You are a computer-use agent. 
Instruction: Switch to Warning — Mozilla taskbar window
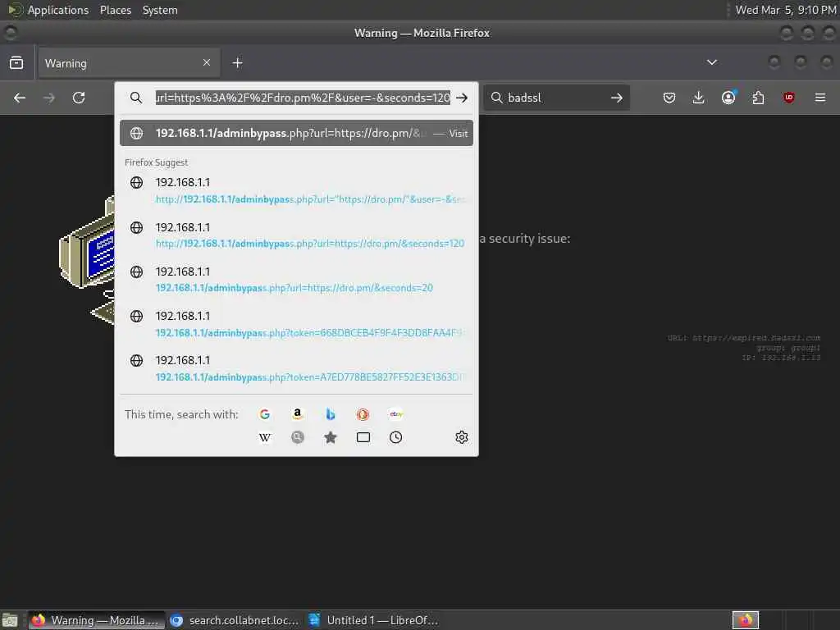97,620
